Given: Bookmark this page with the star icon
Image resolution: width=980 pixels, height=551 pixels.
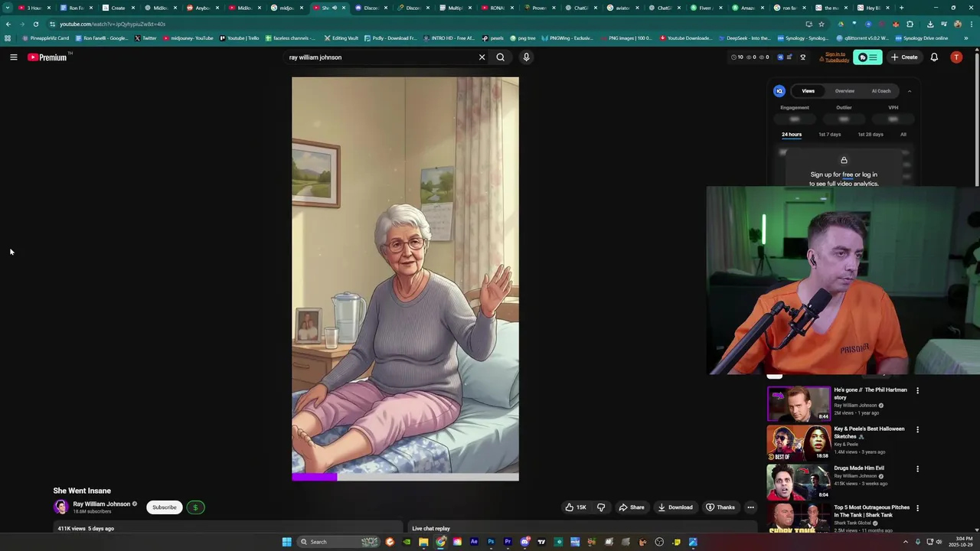Looking at the screenshot, I should [x=821, y=24].
